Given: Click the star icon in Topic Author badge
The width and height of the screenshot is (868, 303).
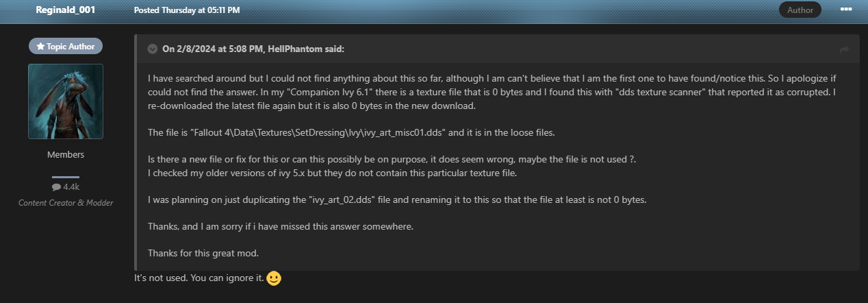Looking at the screenshot, I should click(40, 46).
